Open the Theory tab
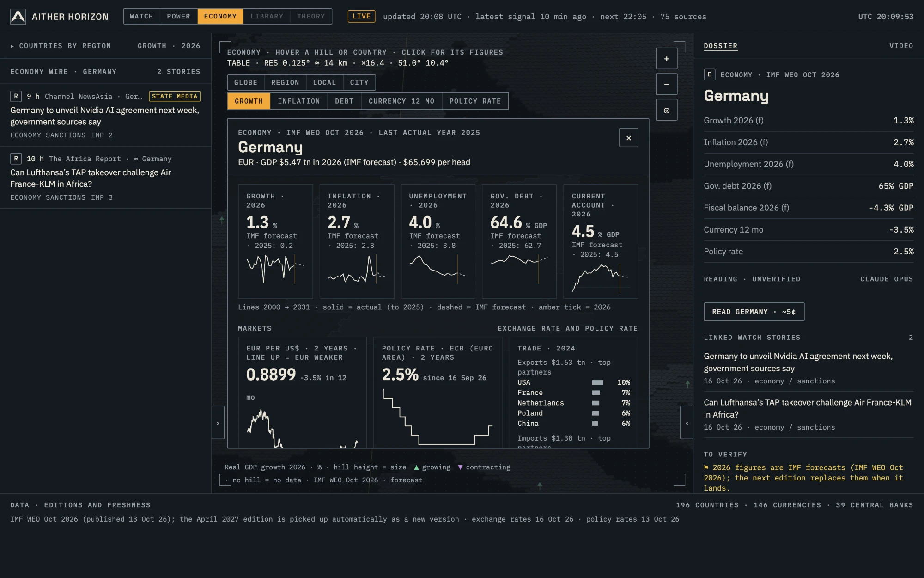Screen dimensions: 924x578 point(311,16)
